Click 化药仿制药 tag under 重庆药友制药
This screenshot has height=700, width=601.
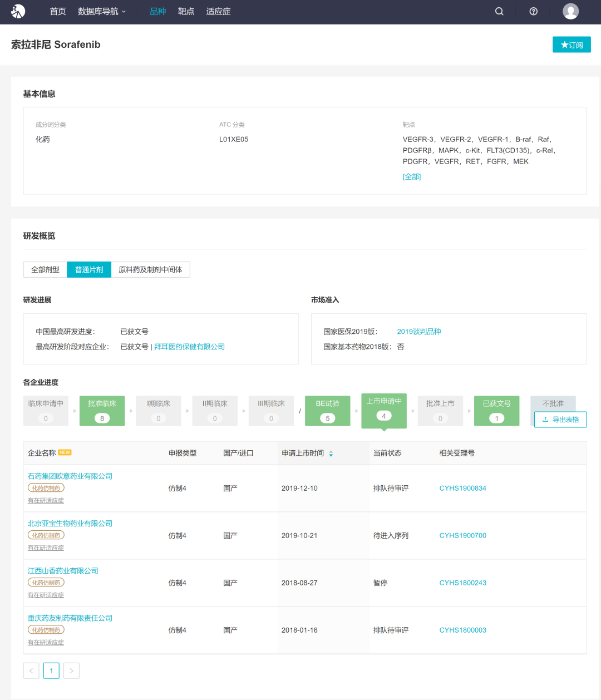46,630
